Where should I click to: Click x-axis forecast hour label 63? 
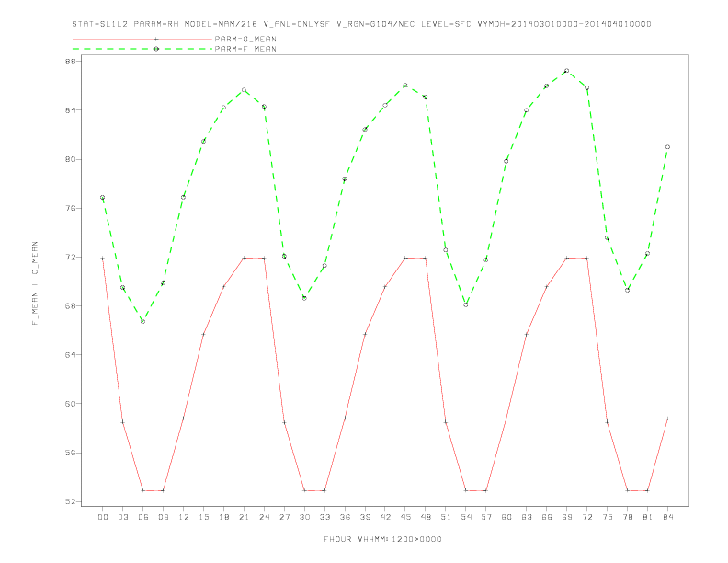coord(527,517)
